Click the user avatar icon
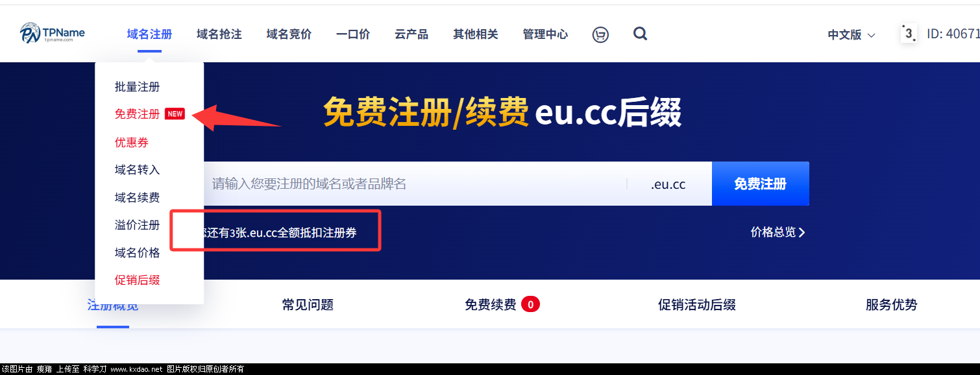This screenshot has width=980, height=375. point(909,34)
